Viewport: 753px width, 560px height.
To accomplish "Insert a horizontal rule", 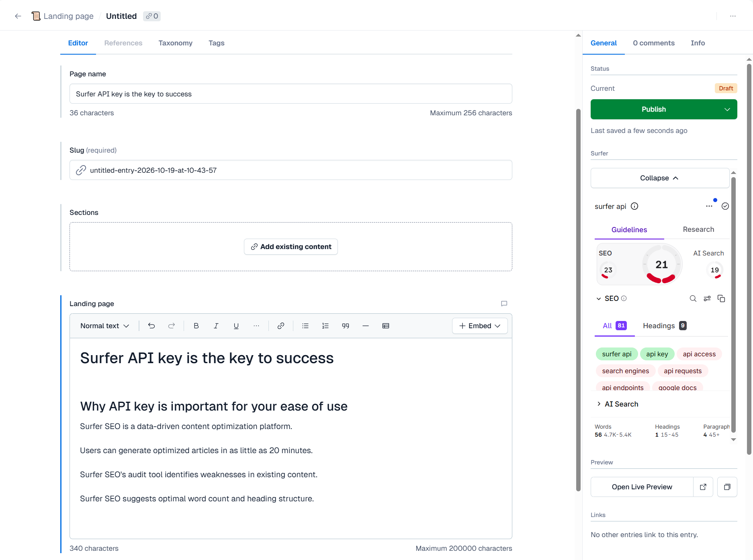I will click(x=366, y=326).
